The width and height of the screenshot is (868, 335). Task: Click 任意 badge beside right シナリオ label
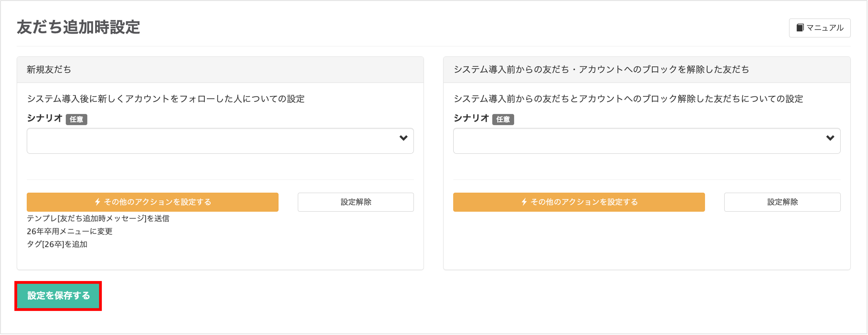click(503, 119)
